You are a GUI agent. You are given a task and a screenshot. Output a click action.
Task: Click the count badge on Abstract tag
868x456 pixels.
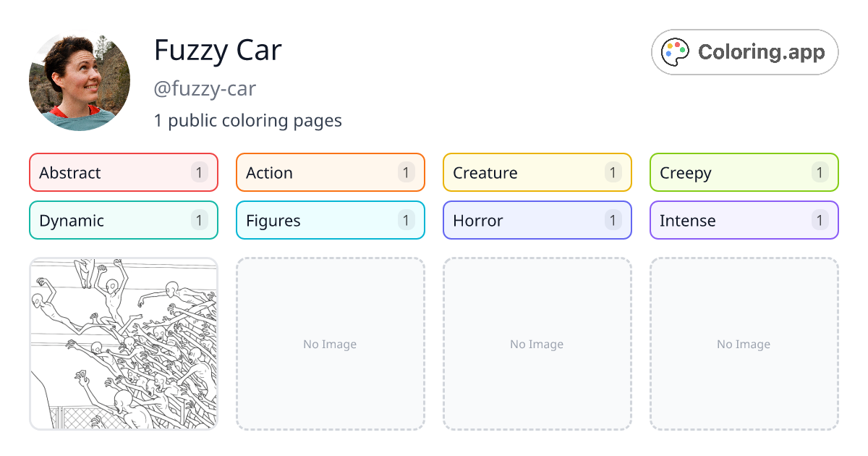200,172
